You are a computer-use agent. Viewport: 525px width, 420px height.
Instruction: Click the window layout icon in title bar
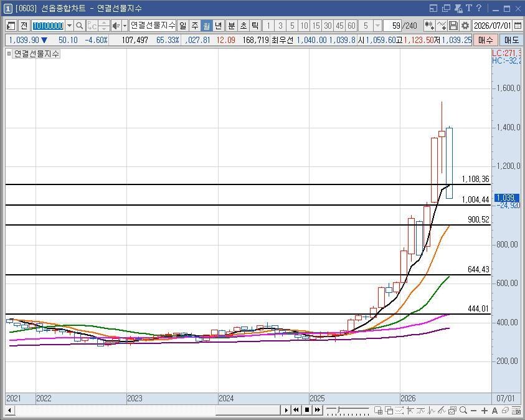tap(433, 8)
